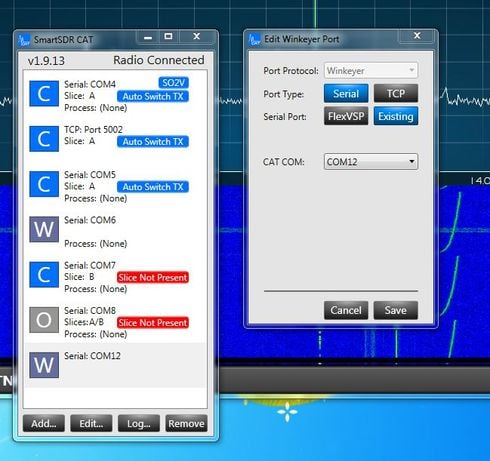Select the COM4 CAT port icon
Screen dimensions: 490x461
[x=44, y=93]
